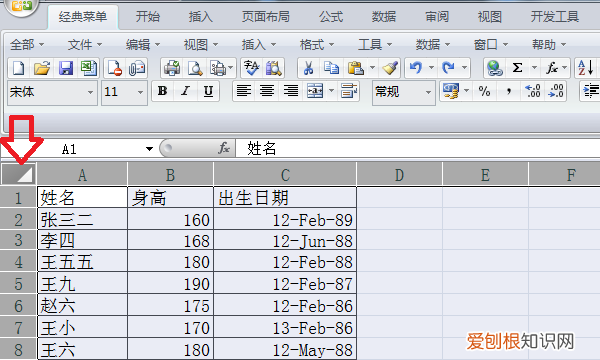Run the spelling check icon
This screenshot has width=600, height=360.
(x=251, y=68)
